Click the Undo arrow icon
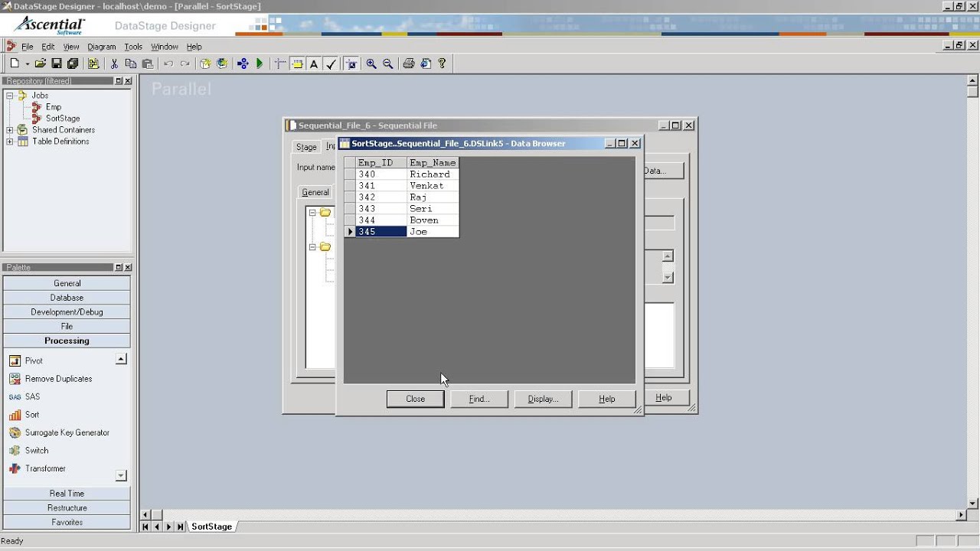The width and height of the screenshot is (980, 551). tap(168, 64)
